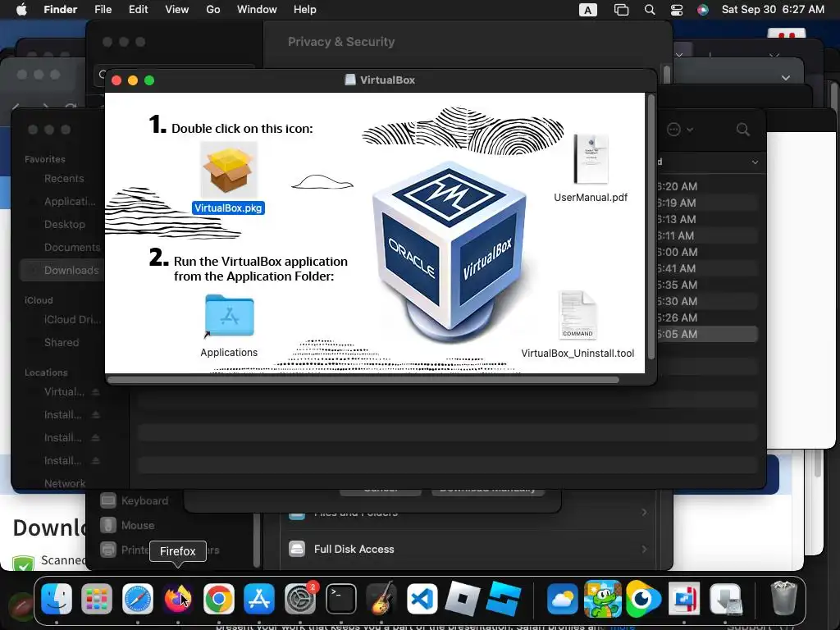Select the UserManual.pdf file icon
The width and height of the screenshot is (840, 630).
point(591,159)
